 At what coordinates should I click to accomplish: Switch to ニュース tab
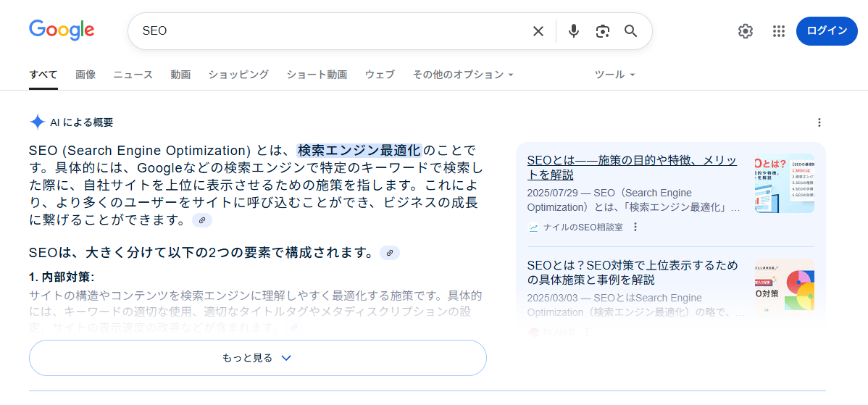[133, 74]
